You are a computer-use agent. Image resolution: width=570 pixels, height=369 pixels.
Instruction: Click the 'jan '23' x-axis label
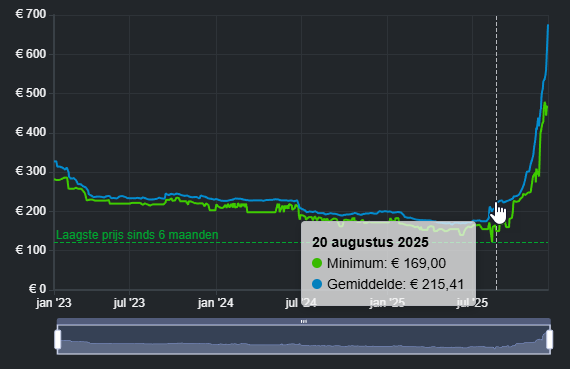(54, 303)
